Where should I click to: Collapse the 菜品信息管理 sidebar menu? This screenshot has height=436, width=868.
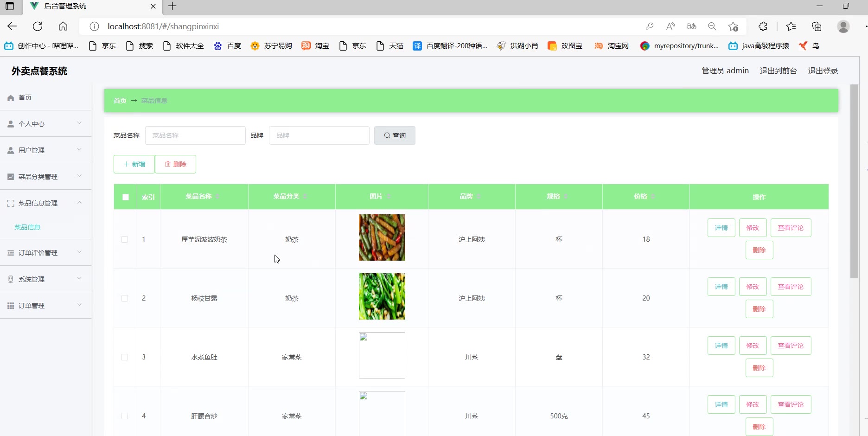[45, 203]
